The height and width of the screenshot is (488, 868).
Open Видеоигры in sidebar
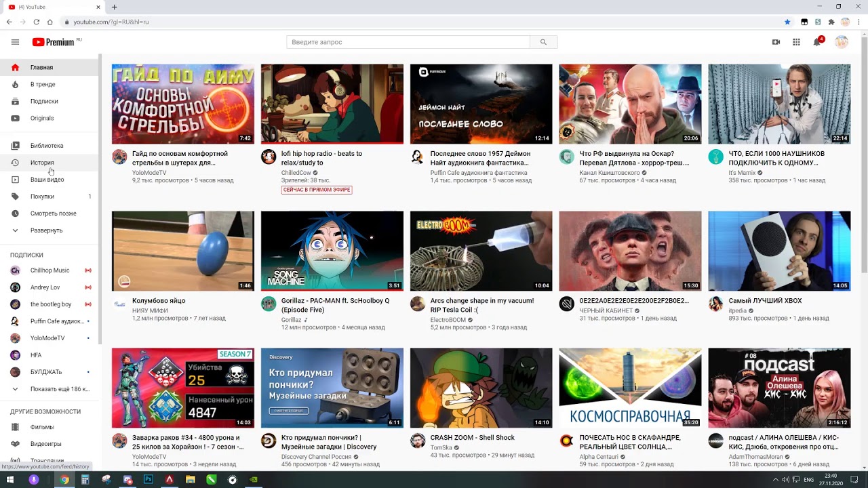coord(49,444)
